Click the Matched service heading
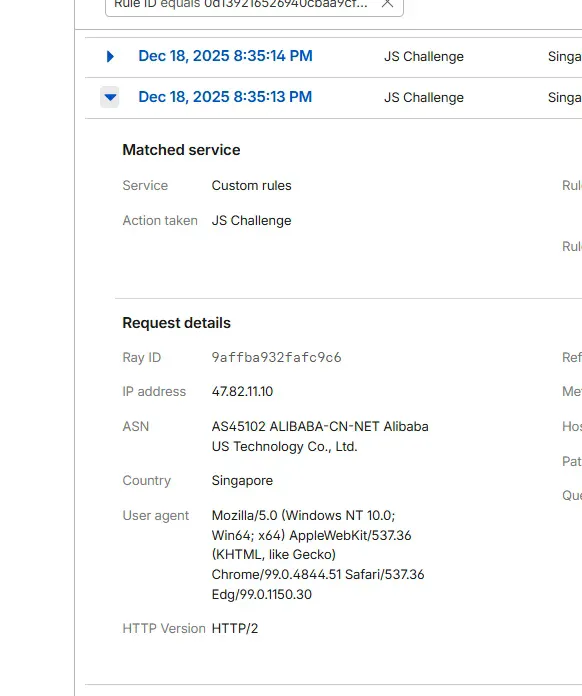Viewport: 582px width, 696px height. [x=181, y=150]
